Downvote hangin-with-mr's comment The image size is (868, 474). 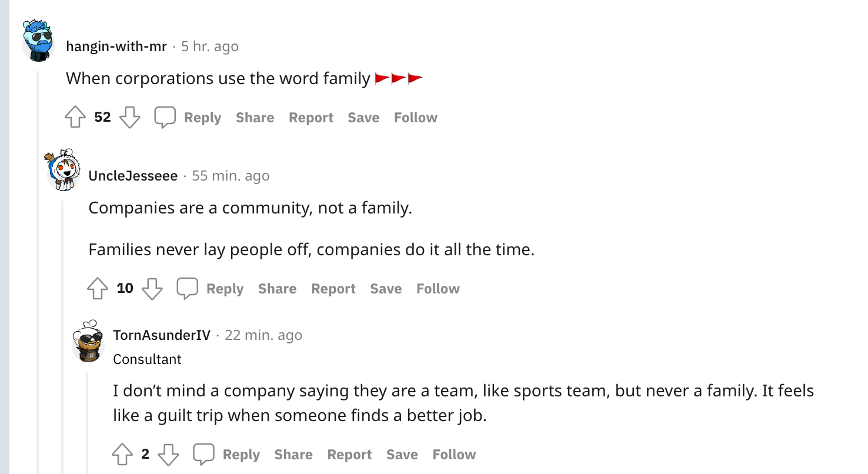click(x=130, y=117)
